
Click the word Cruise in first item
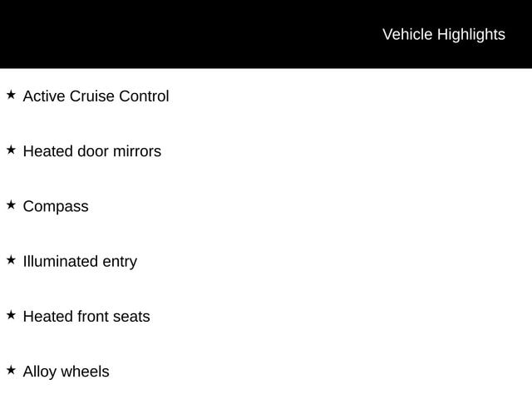(91, 96)
